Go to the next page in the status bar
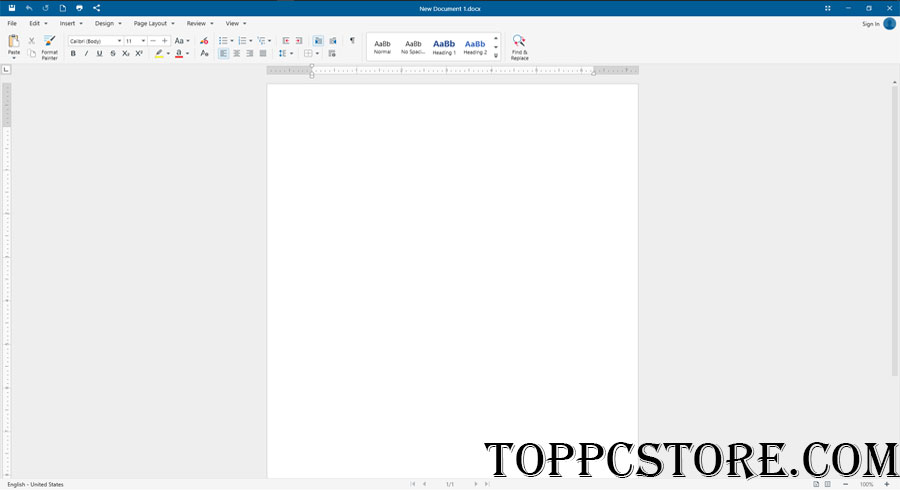The height and width of the screenshot is (490, 900). 476,484
